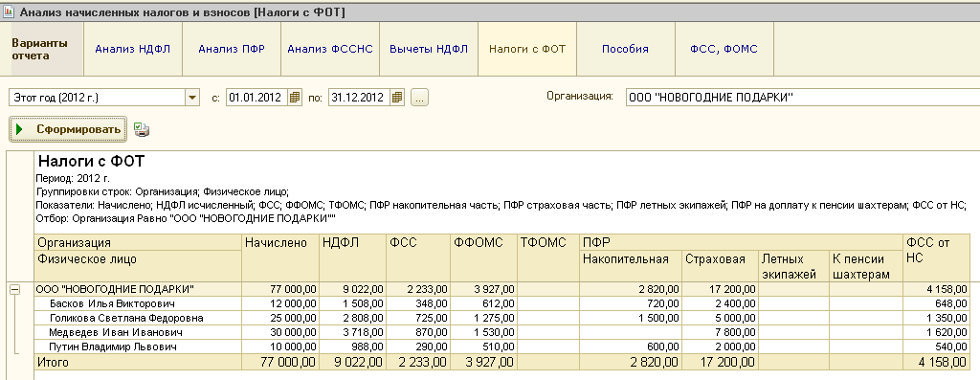Click Басков's НДФЛ value 1 508,00
Screen dimensions: 980x380
click(363, 303)
